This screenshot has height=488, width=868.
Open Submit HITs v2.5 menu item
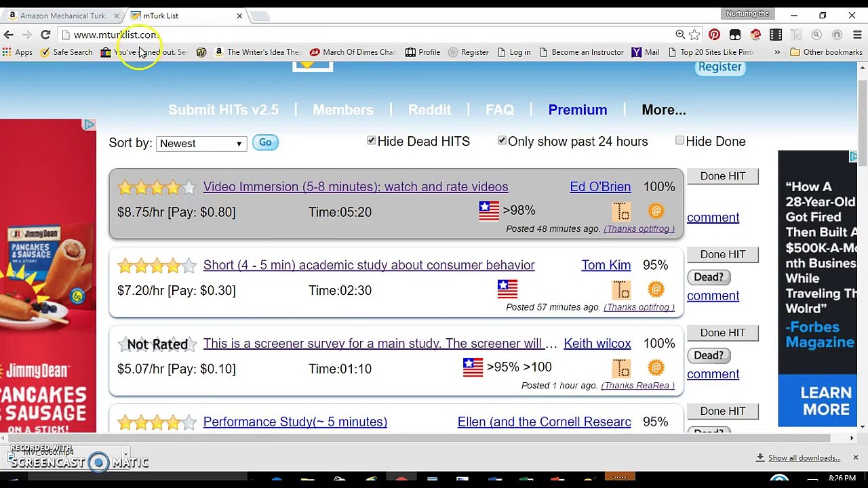(x=223, y=110)
